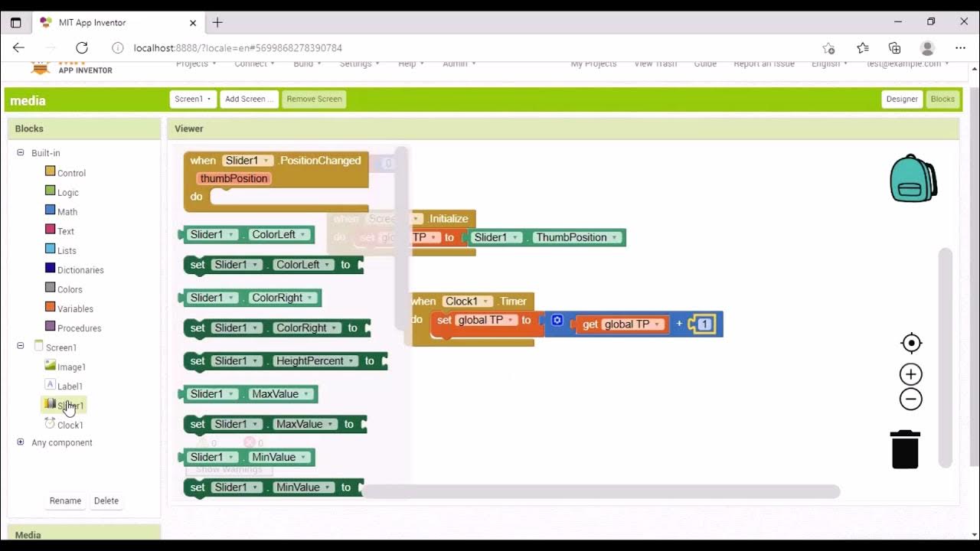980x551 pixels.
Task: Zoom in with the plus icon
Action: pos(910,374)
